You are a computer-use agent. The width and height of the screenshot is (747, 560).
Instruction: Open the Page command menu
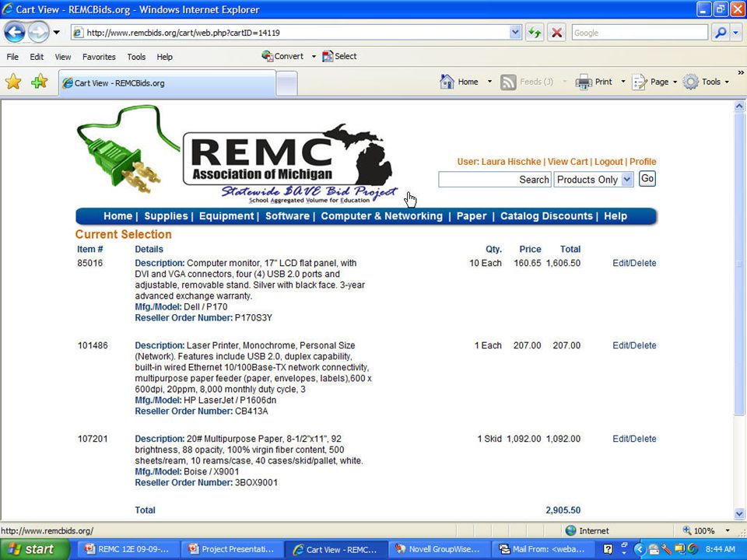[x=654, y=82]
